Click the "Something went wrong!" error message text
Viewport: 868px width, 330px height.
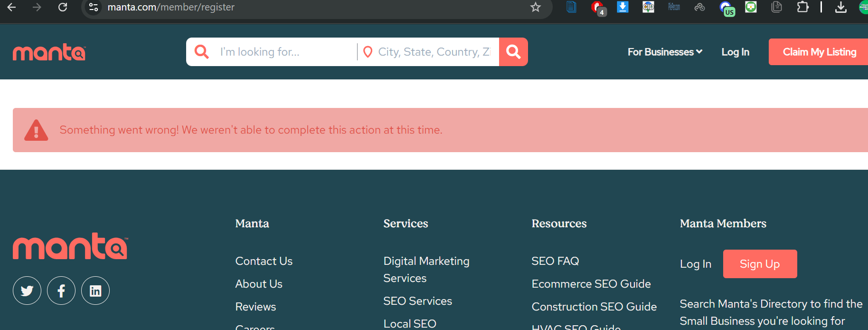[x=251, y=130]
